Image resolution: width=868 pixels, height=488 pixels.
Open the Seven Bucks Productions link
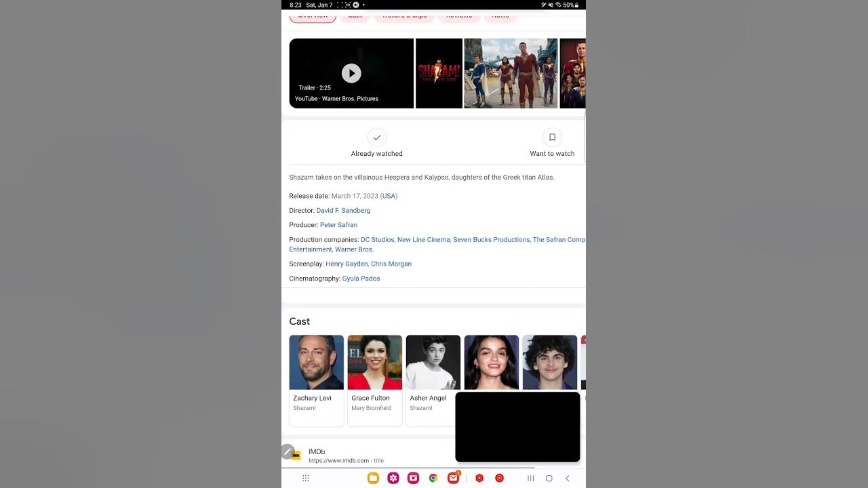pos(492,240)
